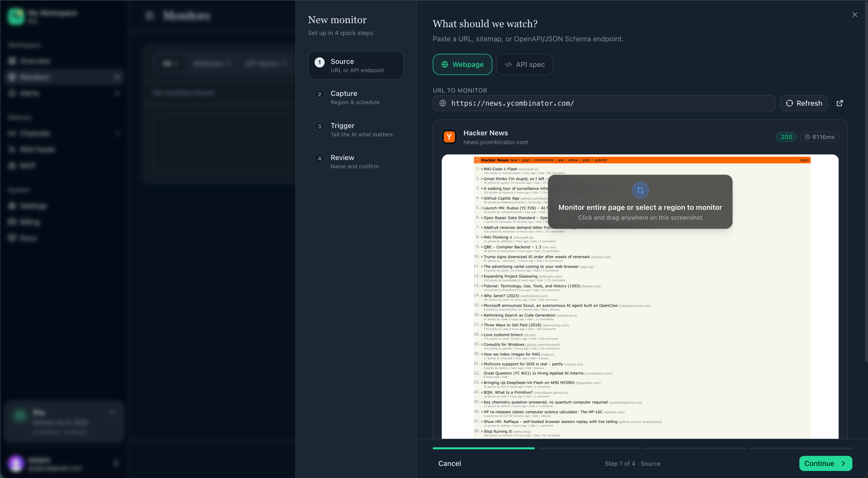Click 'QBE – Compiler Backend – 1.3' headline

coord(512,247)
